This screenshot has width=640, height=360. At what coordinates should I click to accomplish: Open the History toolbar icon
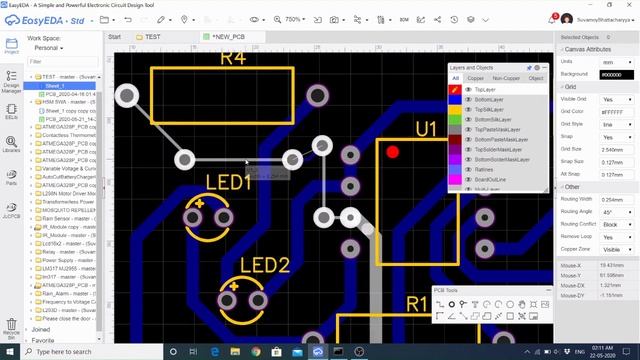[x=454, y=20]
